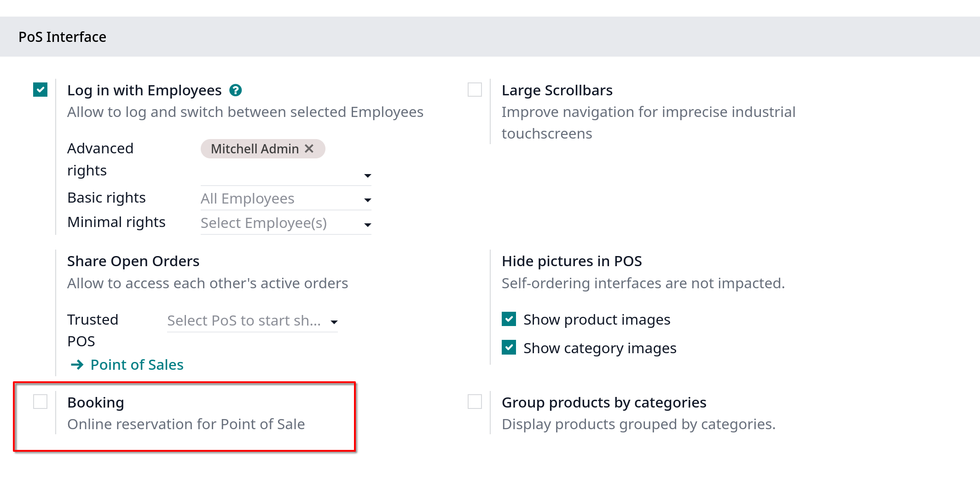Click the help icon beside Log in with Employees
980x478 pixels.
(235, 90)
